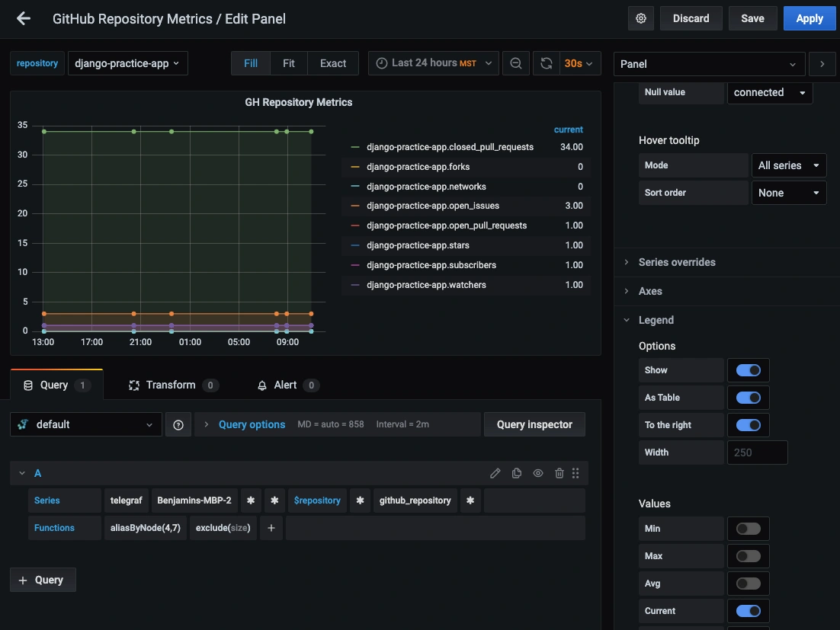
Task: Collapse query A with its chevron
Action: coord(22,473)
